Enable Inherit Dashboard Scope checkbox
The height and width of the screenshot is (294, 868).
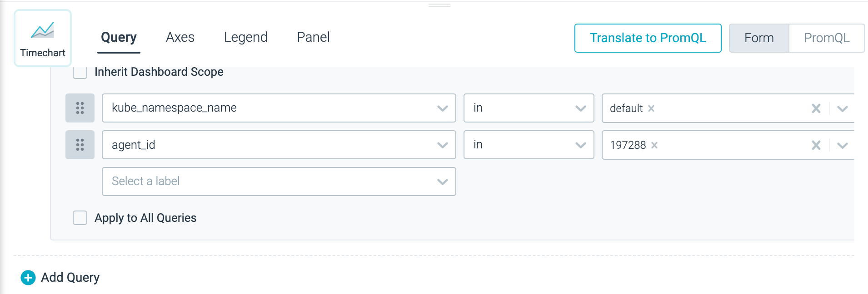click(80, 72)
